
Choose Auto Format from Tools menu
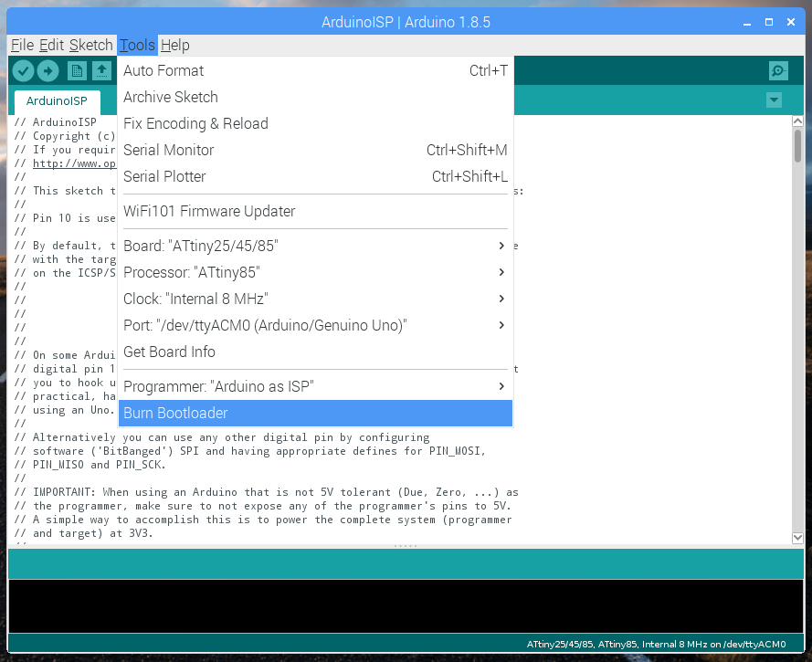coord(315,70)
